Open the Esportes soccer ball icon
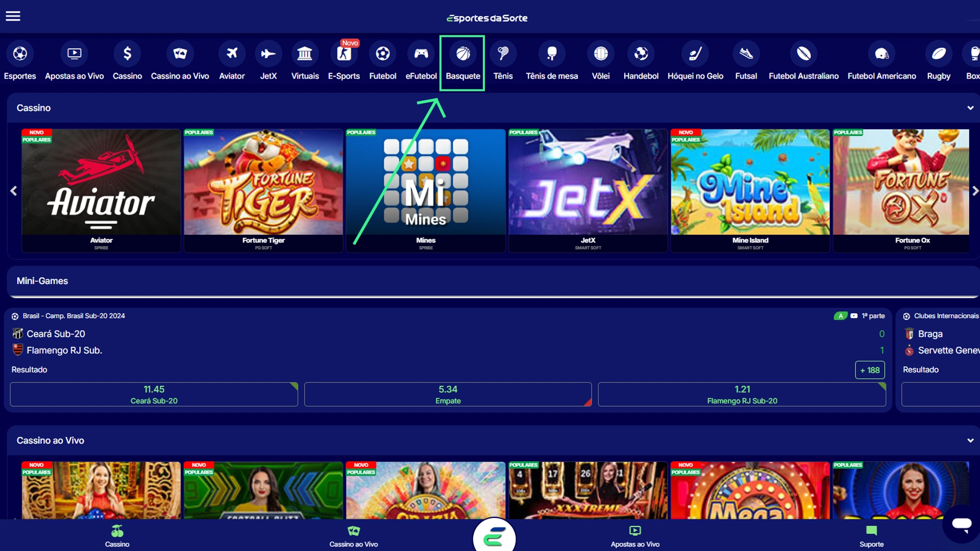980x551 pixels. coord(20,54)
